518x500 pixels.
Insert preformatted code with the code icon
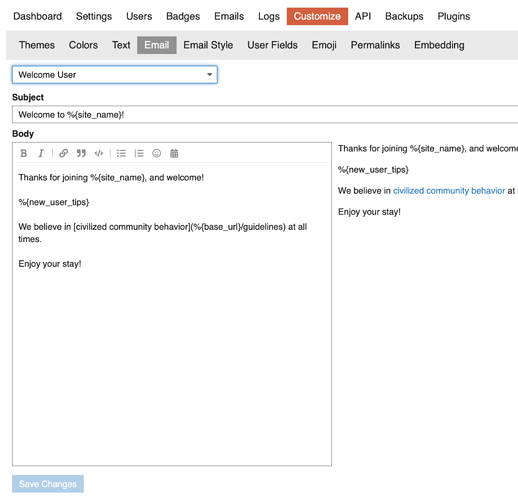(x=99, y=153)
